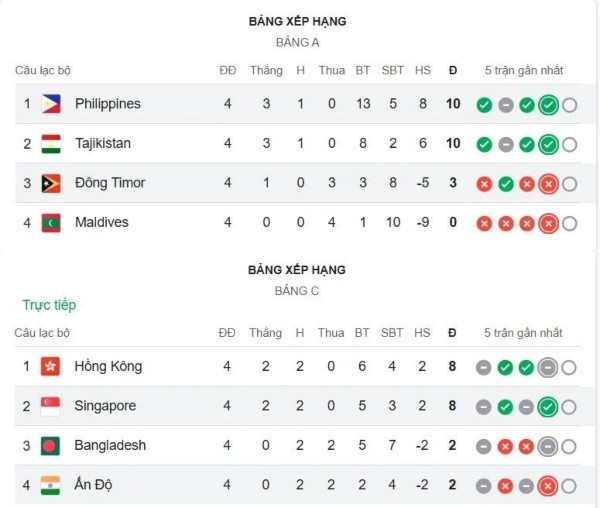The image size is (600, 508).
Task: Click the Đ points column header in Bảng A
Action: click(x=453, y=71)
